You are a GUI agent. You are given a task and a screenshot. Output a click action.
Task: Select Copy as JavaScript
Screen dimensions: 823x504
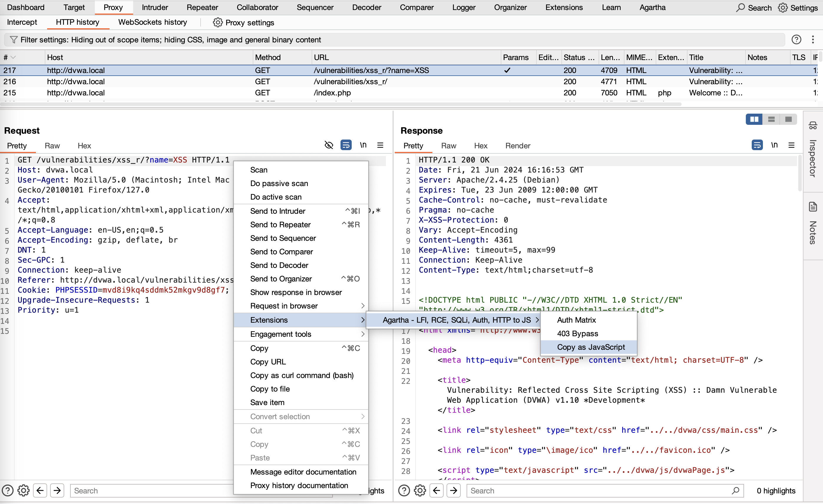[589, 347]
